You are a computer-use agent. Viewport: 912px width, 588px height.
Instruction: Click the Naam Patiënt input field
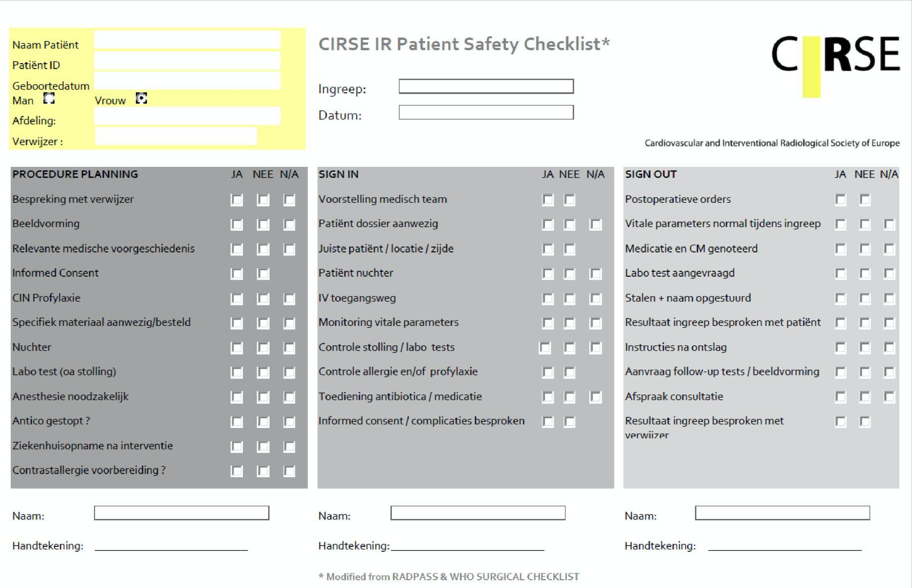pyautogui.click(x=187, y=41)
